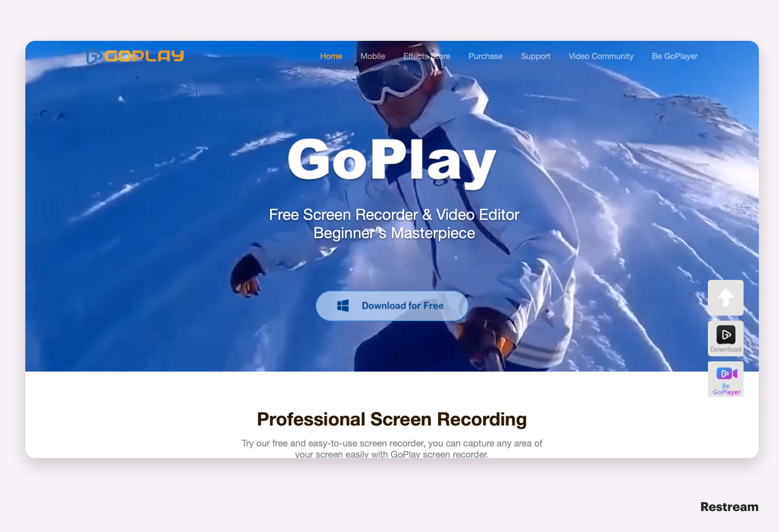Click the Home navigation tab
779x532 pixels.
330,55
